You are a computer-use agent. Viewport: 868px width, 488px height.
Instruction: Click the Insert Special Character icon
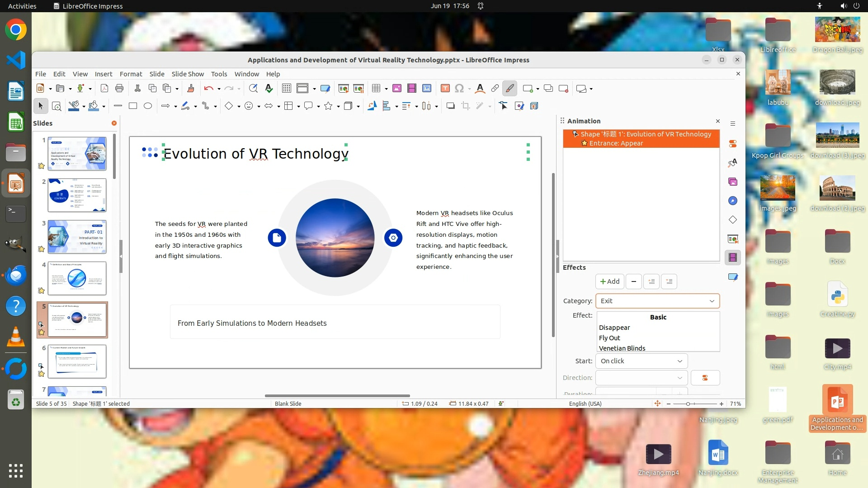coord(459,89)
